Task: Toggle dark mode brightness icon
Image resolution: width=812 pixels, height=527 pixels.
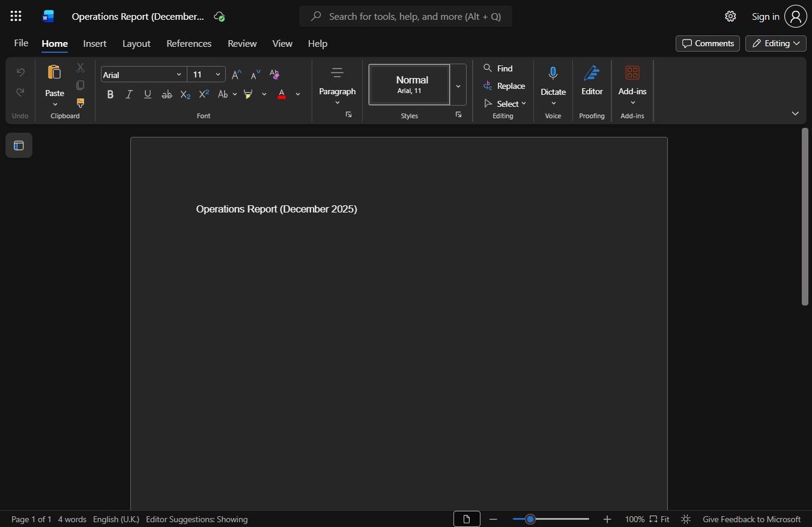Action: click(x=686, y=519)
